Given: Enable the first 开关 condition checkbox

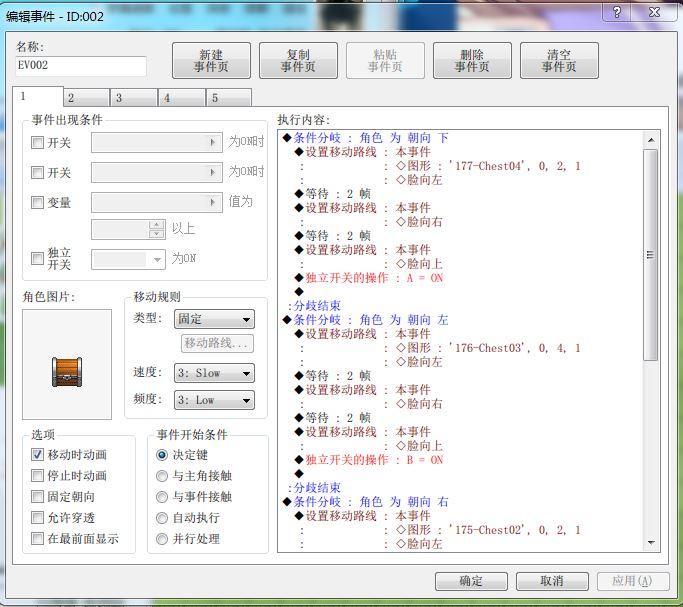Looking at the screenshot, I should 37,142.
